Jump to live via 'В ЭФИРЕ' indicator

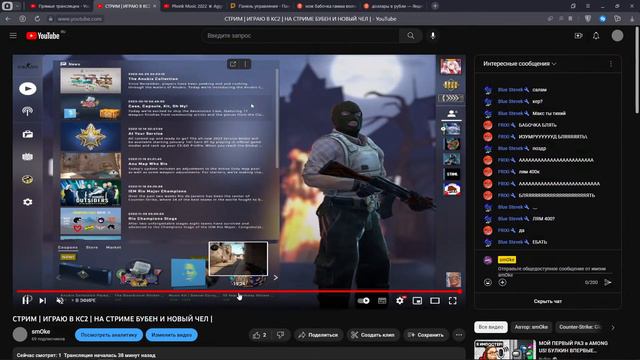(x=84, y=300)
